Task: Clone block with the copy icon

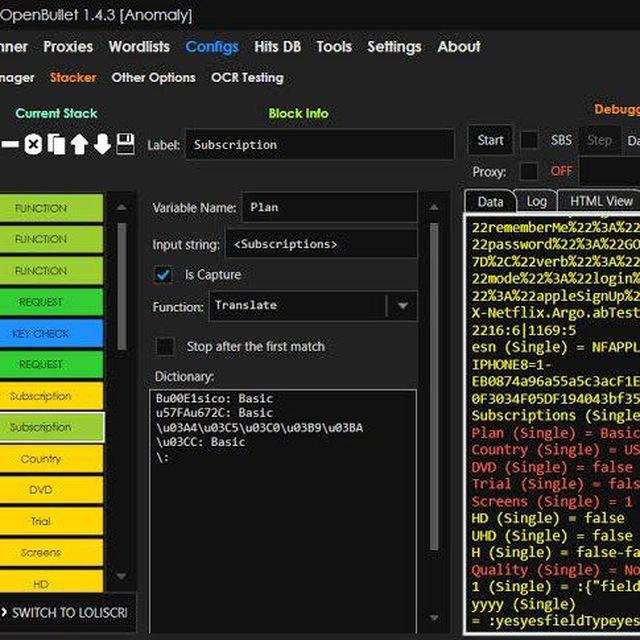Action: point(56,144)
